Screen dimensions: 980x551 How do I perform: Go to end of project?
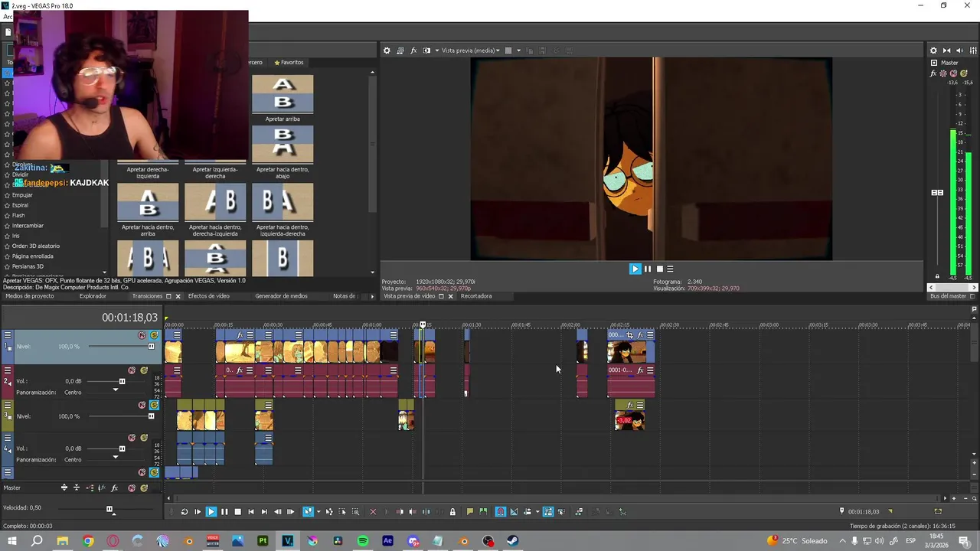point(264,512)
